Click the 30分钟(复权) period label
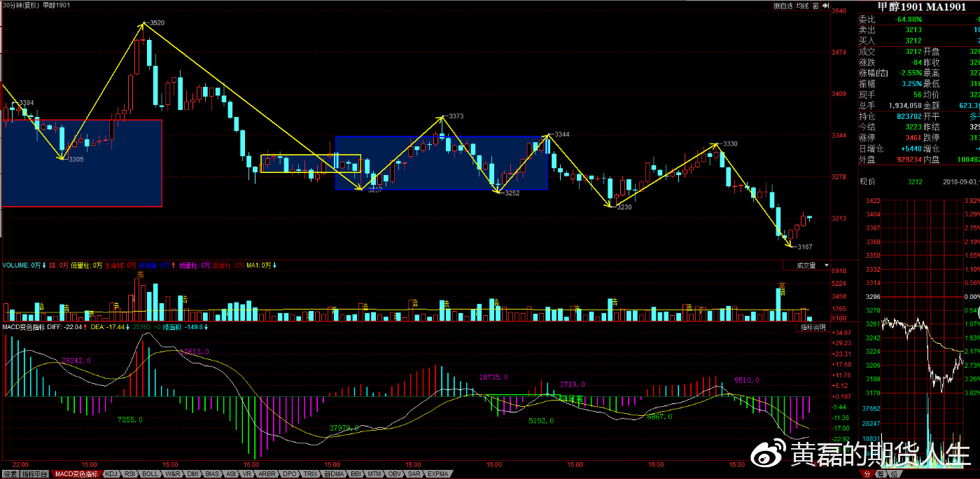This screenshot has width=980, height=479. click(x=20, y=6)
